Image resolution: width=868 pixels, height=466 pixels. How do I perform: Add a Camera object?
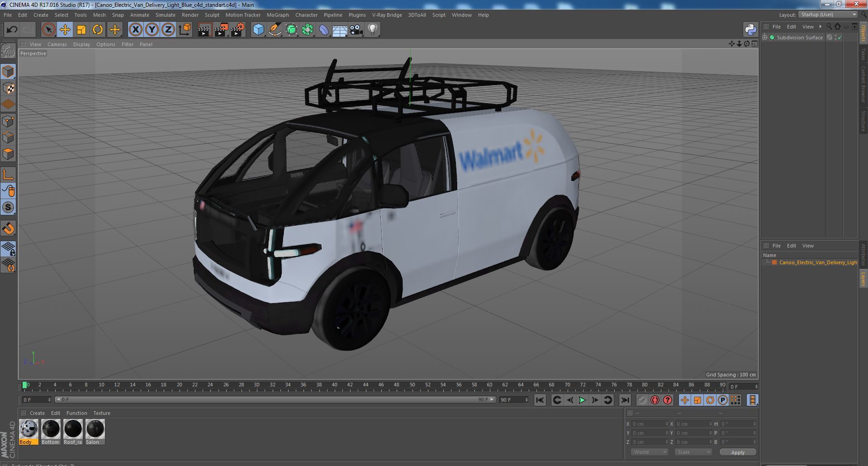(356, 30)
